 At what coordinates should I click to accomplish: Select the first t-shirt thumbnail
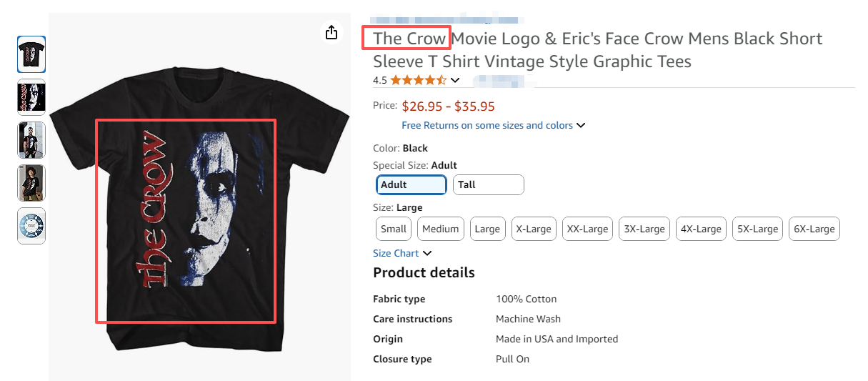31,54
